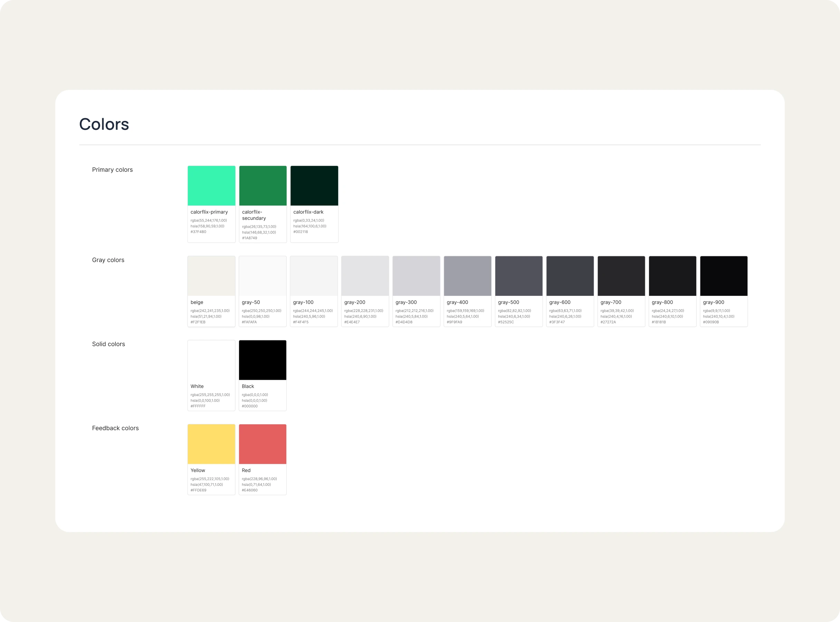Select the Red feedback color swatch
This screenshot has height=622, width=840.
click(x=262, y=444)
